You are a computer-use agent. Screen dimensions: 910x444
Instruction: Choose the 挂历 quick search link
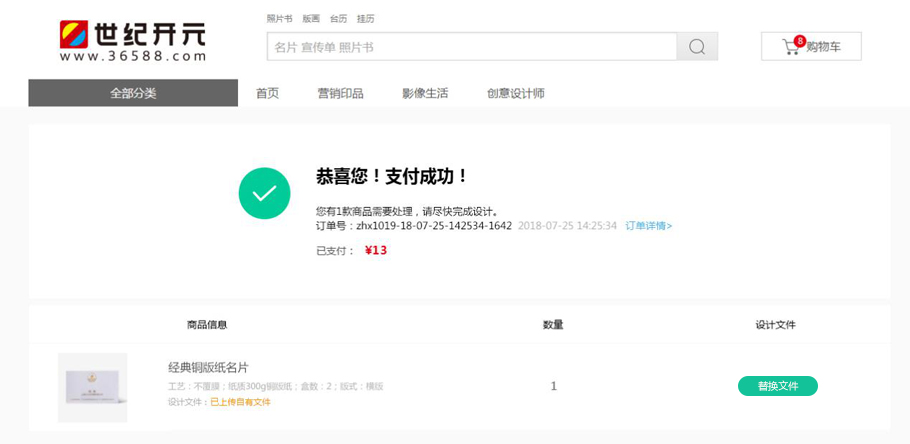365,19
